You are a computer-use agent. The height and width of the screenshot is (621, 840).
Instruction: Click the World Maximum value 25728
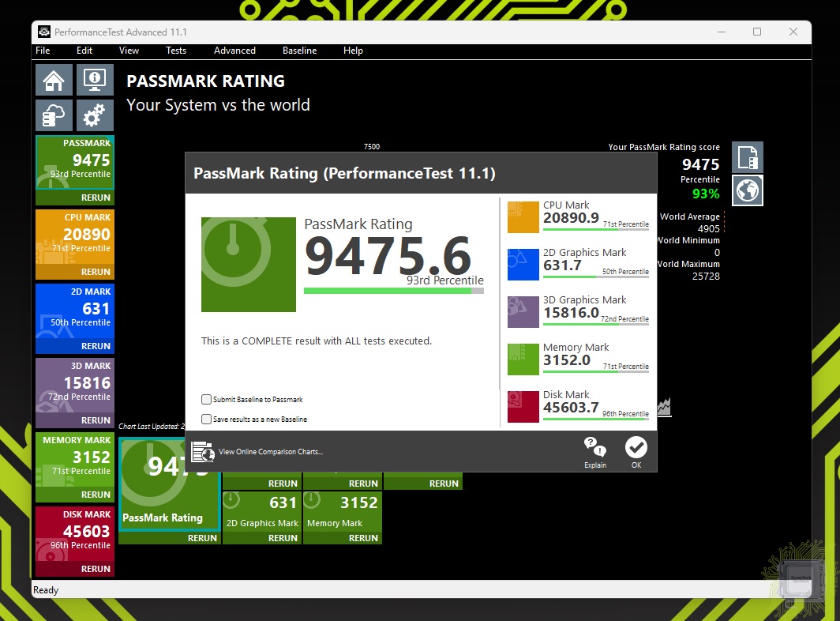pyautogui.click(x=706, y=277)
